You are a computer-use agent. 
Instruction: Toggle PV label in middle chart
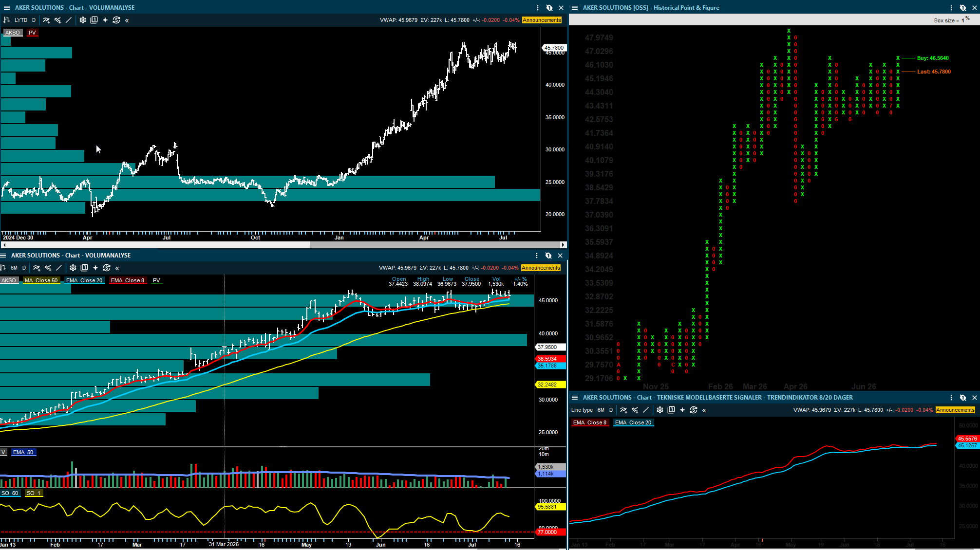click(x=156, y=280)
